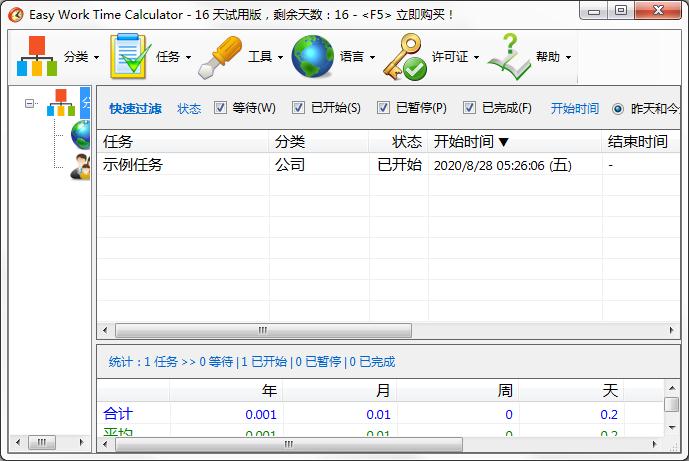Click the 2020/8/28 05:26:06 start time cell
This screenshot has width=689, height=461.
503,165
